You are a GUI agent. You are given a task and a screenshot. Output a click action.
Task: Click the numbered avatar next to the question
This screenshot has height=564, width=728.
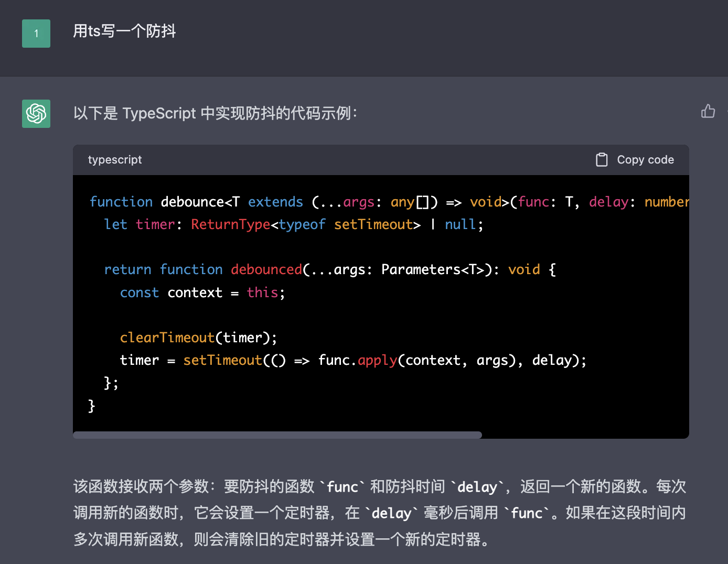(x=36, y=34)
